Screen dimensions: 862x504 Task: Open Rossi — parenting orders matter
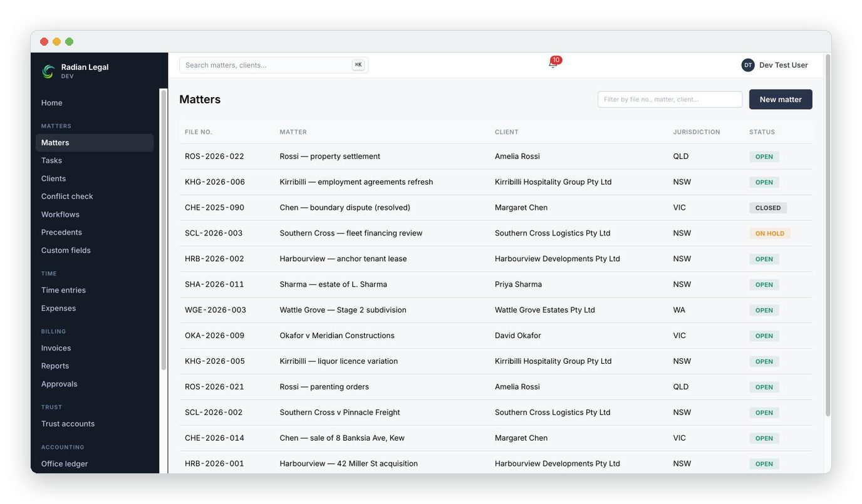point(324,388)
